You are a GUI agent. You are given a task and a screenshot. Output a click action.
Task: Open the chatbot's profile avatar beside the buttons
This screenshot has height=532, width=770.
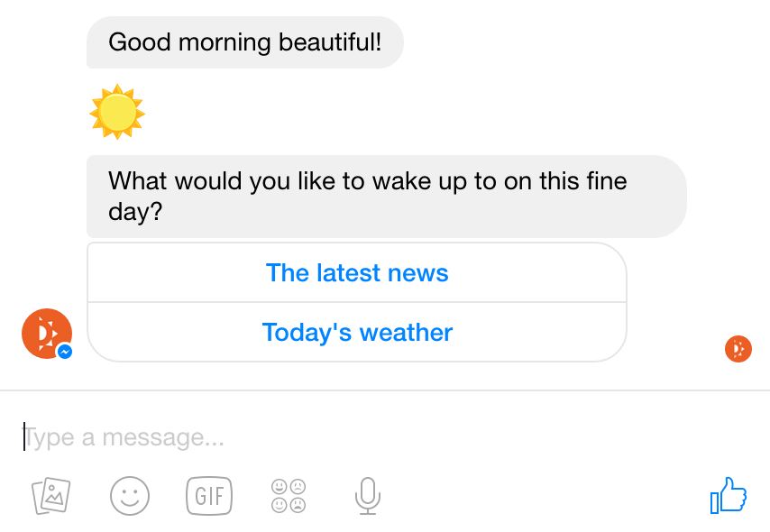tap(46, 333)
